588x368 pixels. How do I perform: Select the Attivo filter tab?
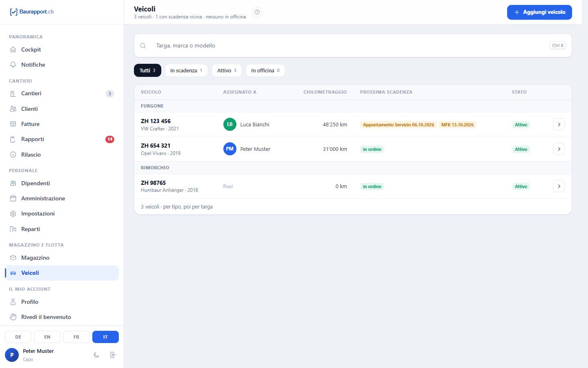(227, 70)
